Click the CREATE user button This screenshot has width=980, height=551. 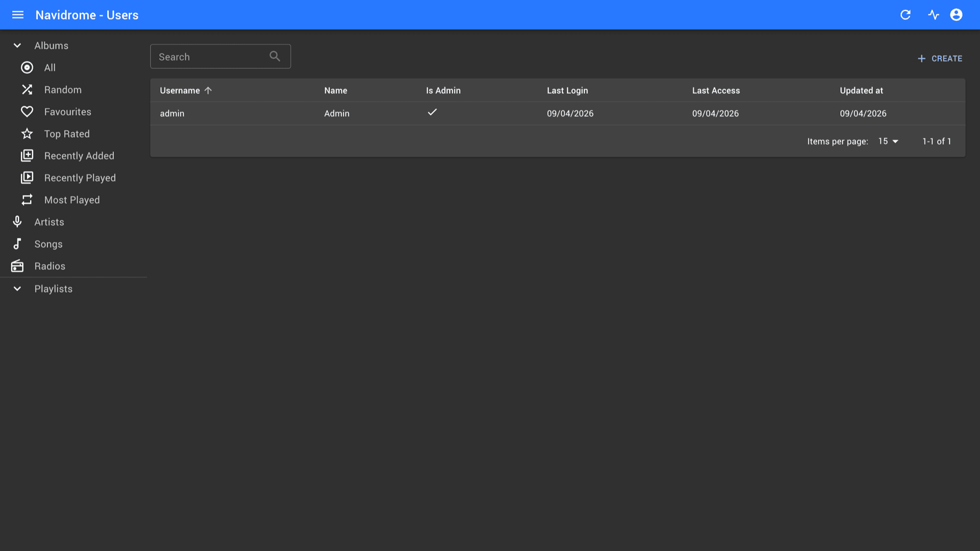pyautogui.click(x=940, y=59)
